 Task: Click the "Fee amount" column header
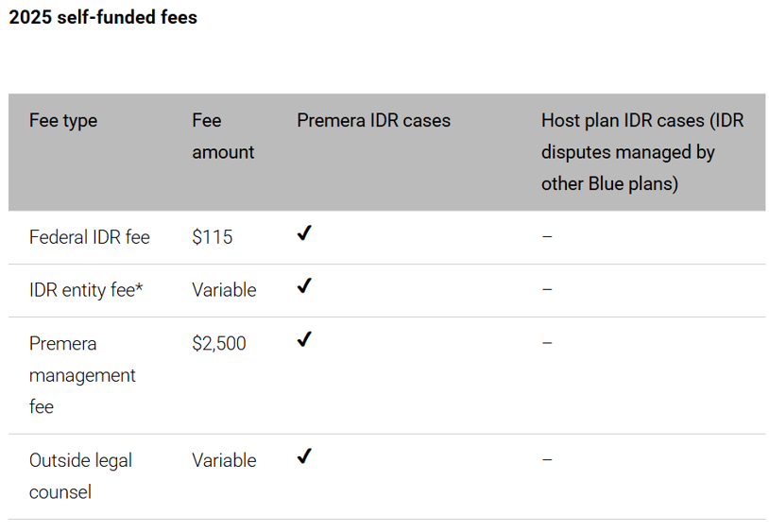[223, 136]
